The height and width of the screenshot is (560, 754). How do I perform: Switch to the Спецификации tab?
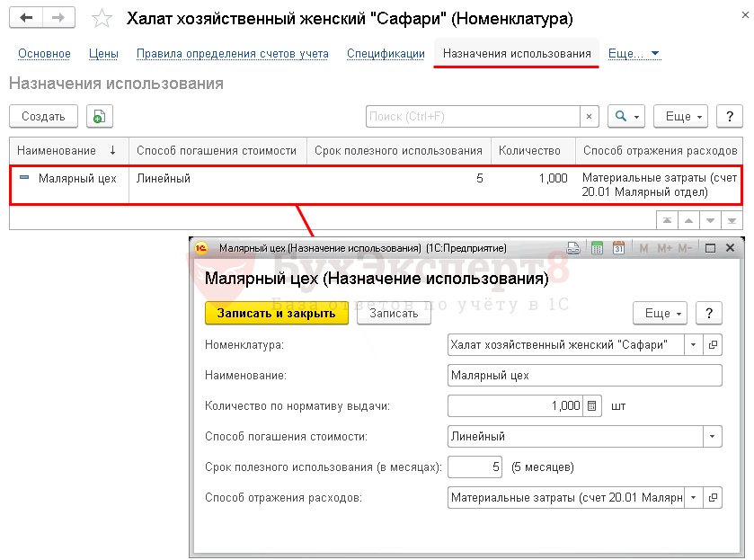(386, 54)
